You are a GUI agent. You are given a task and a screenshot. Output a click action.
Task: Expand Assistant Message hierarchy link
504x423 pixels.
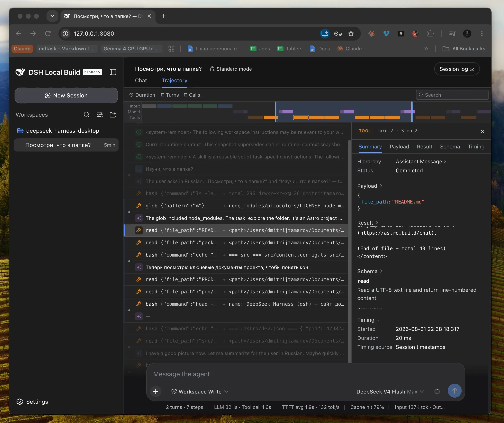[421, 162]
